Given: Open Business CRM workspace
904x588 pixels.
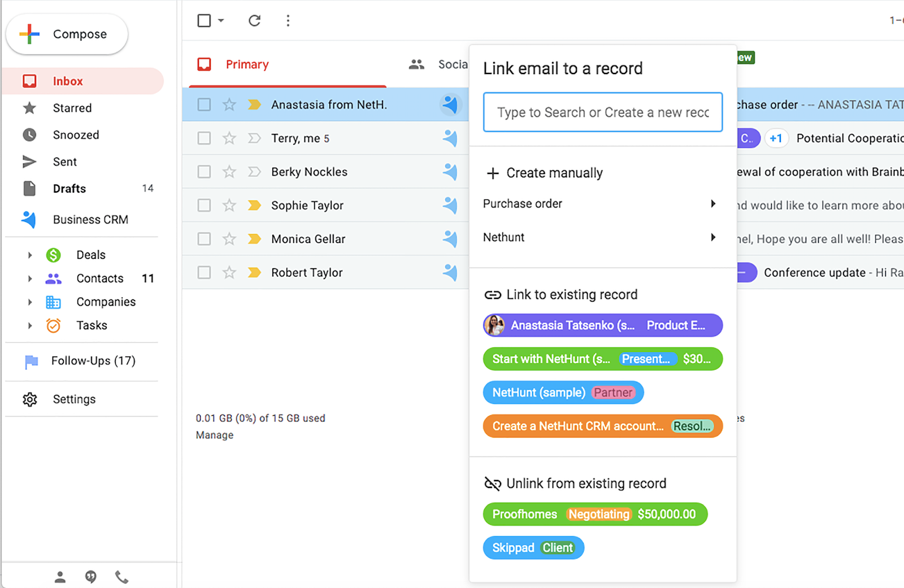Looking at the screenshot, I should (90, 220).
